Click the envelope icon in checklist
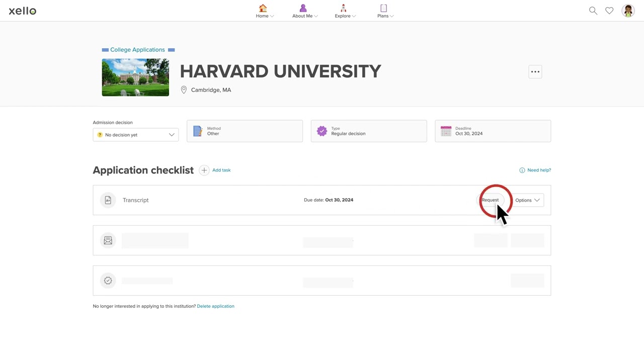 108,240
